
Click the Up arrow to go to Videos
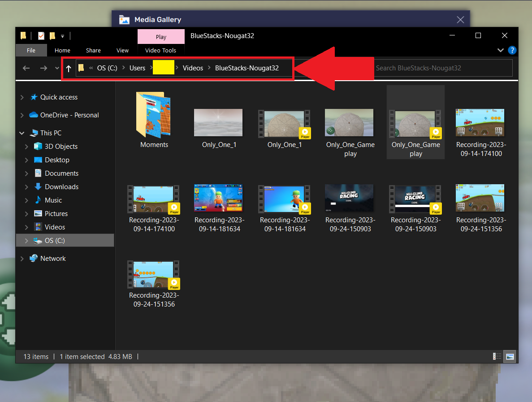tap(68, 68)
